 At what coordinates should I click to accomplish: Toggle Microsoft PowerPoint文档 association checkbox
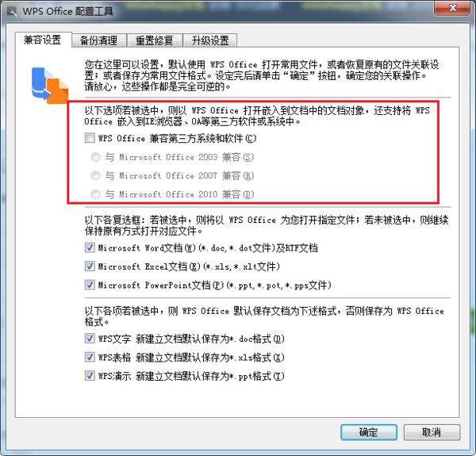(90, 285)
